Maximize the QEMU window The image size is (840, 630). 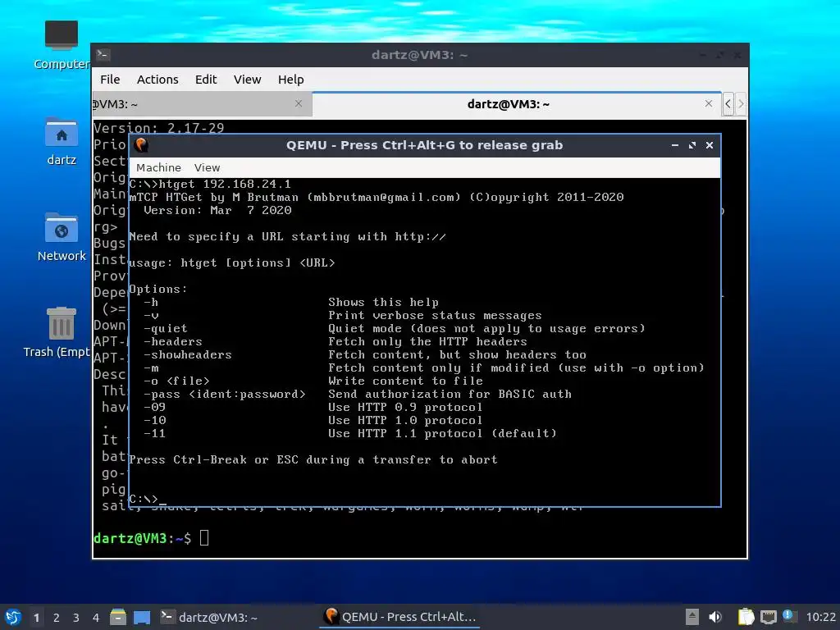click(692, 145)
